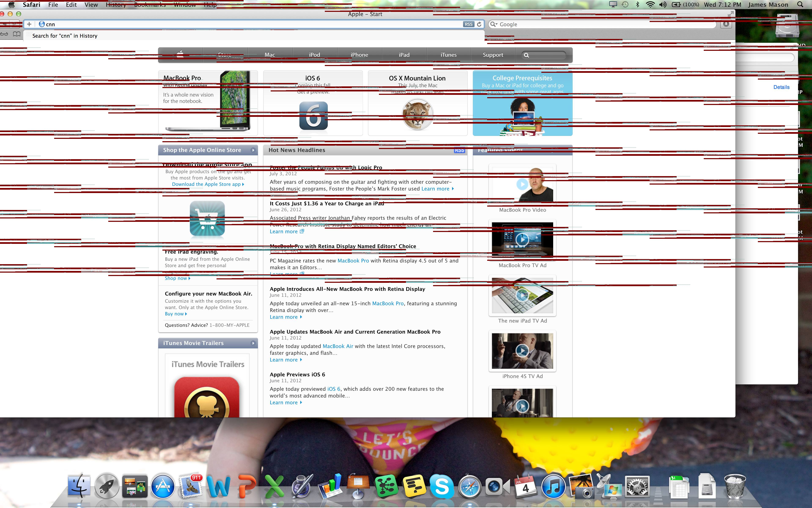Screen dimensions: 812x508
Task: Open FaceTime camera icon in Dock
Action: click(x=498, y=486)
